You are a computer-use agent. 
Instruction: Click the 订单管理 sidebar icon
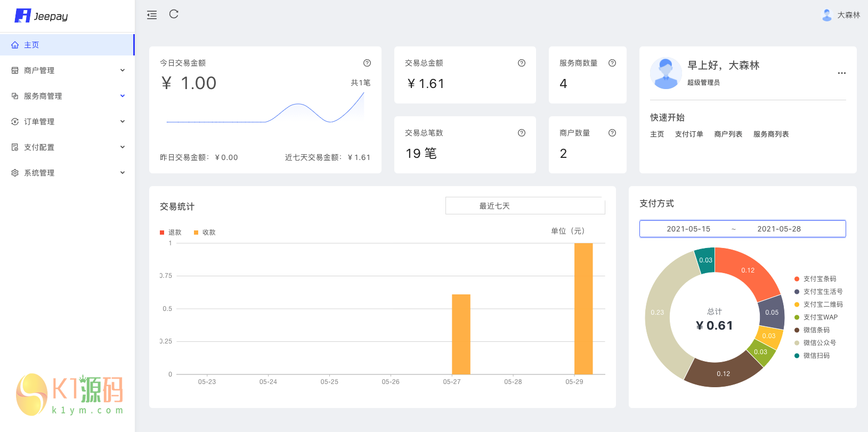[15, 122]
